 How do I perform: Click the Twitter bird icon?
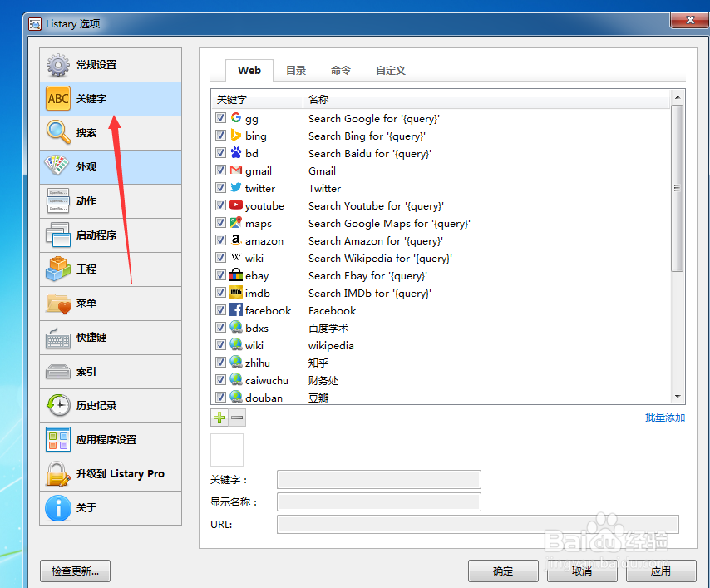236,187
